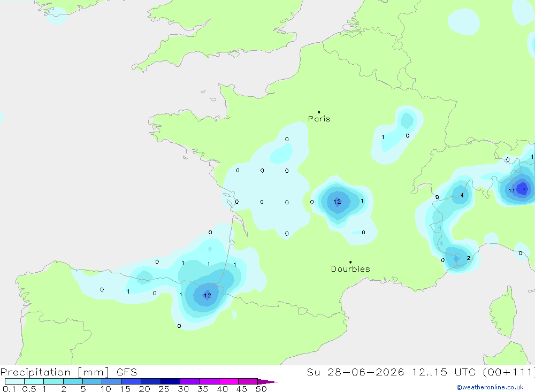Click the '0.5' legend scale label
Image resolution: width=535 pixels, height=392 pixels.
[x=29, y=389]
